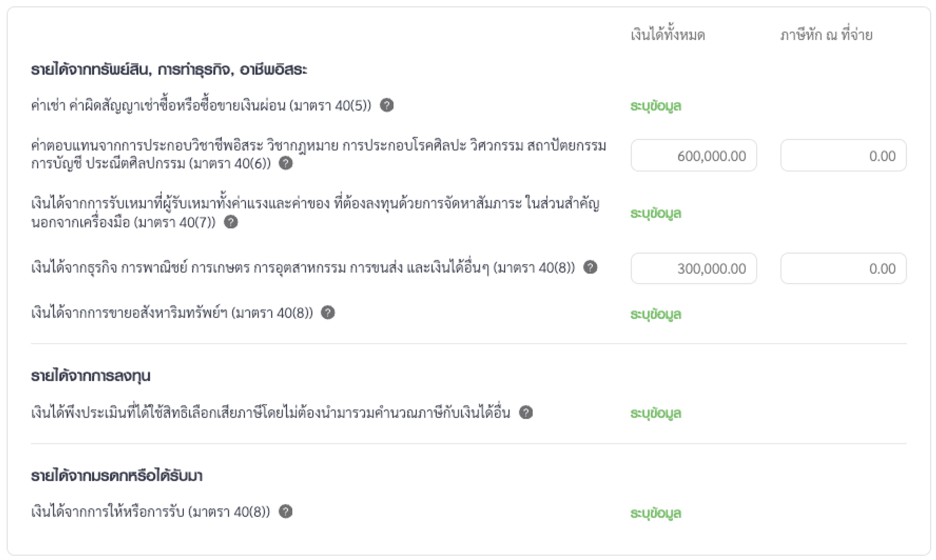Open help icon for professional fees มาตรา 40(6)
Image resolution: width=936 pixels, height=560 pixels.
(x=286, y=163)
